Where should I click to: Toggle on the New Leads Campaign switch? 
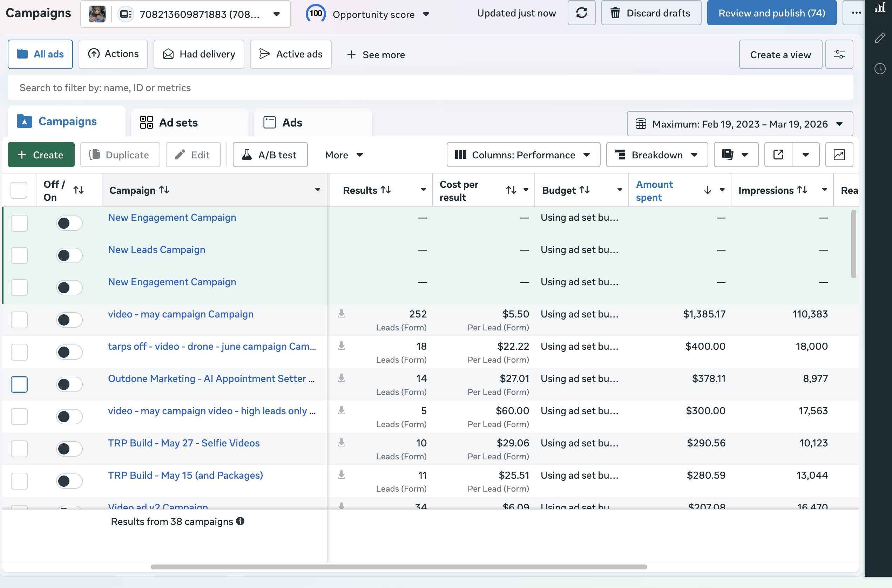coord(69,255)
